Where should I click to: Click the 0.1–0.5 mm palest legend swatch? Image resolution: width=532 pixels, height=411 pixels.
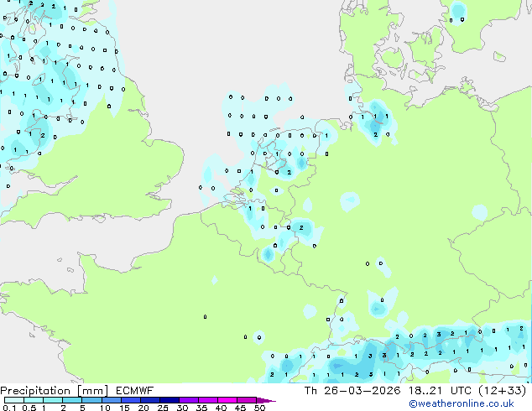pos(14,400)
